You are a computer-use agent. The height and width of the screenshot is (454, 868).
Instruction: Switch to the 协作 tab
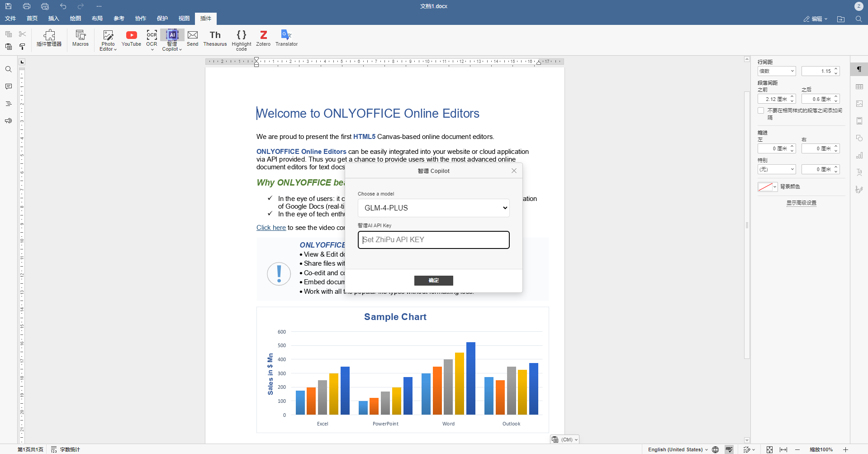141,19
